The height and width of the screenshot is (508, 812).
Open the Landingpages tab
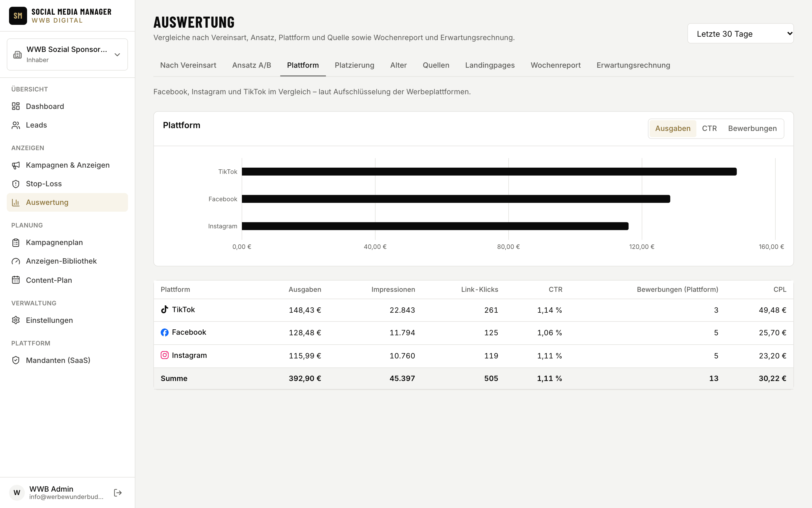(489, 65)
